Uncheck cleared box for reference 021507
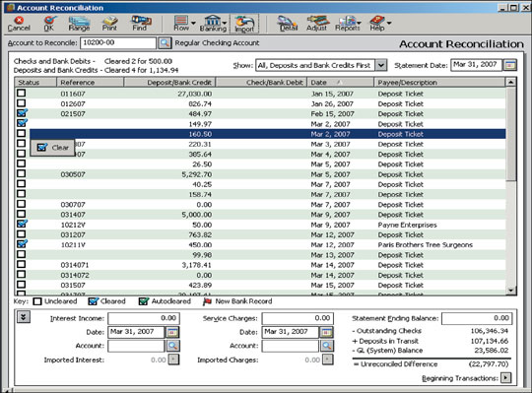This screenshot has height=393, width=532. tap(22, 113)
